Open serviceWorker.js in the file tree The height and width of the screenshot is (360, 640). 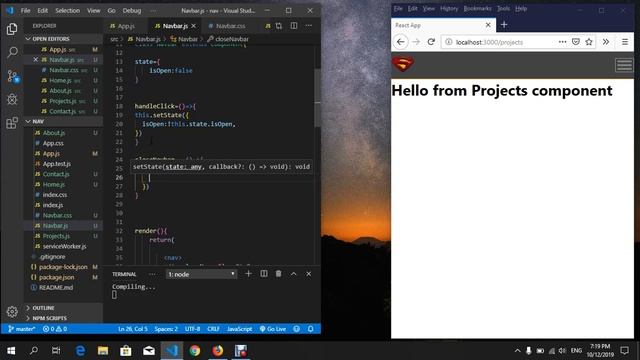(x=64, y=246)
